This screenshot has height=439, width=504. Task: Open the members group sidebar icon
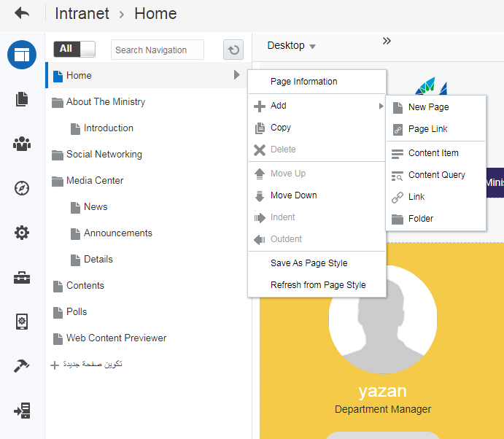coord(22,144)
